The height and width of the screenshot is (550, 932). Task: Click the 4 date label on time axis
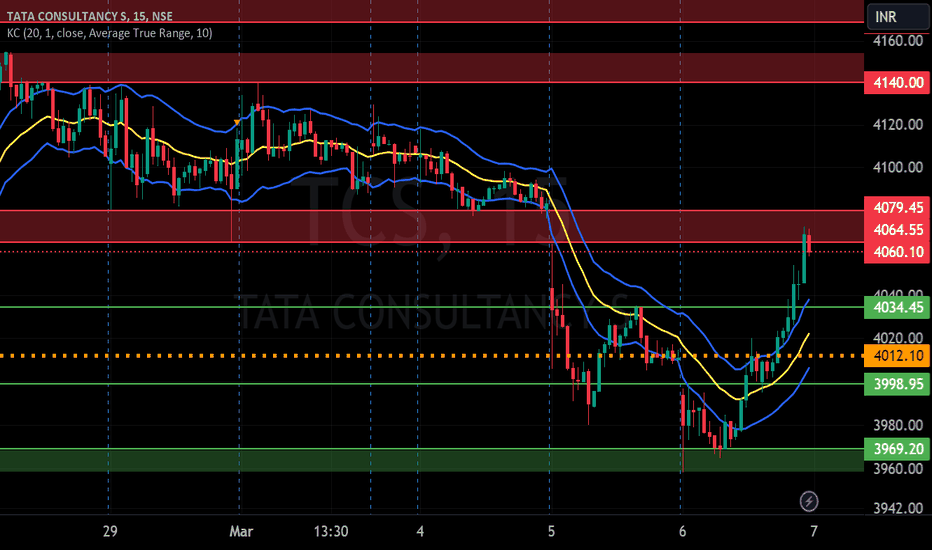(420, 531)
